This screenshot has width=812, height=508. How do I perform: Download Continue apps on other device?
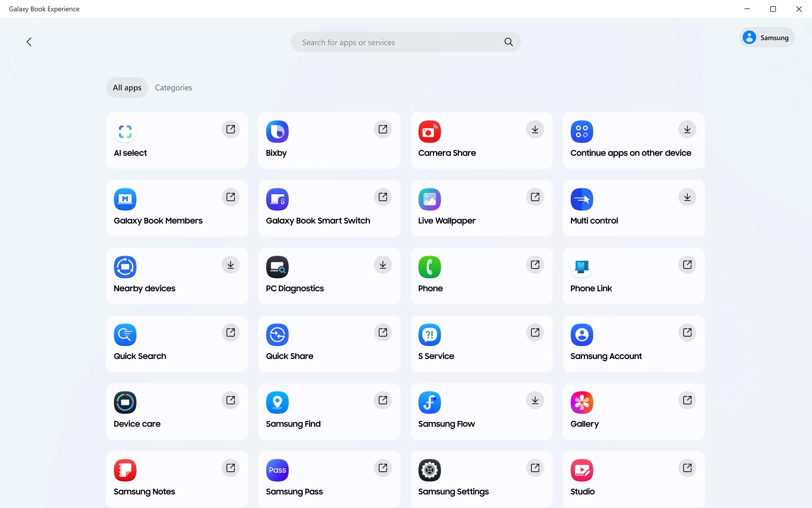point(687,129)
